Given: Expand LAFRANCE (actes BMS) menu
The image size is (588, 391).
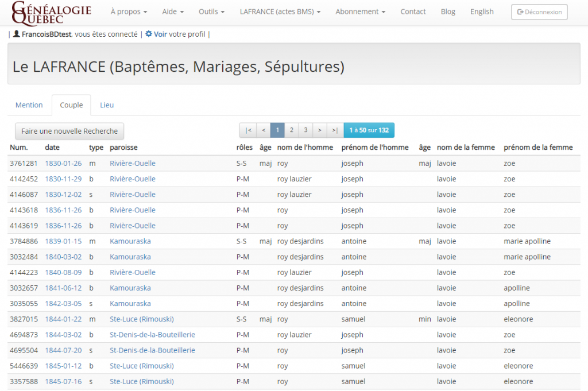Looking at the screenshot, I should 280,11.
